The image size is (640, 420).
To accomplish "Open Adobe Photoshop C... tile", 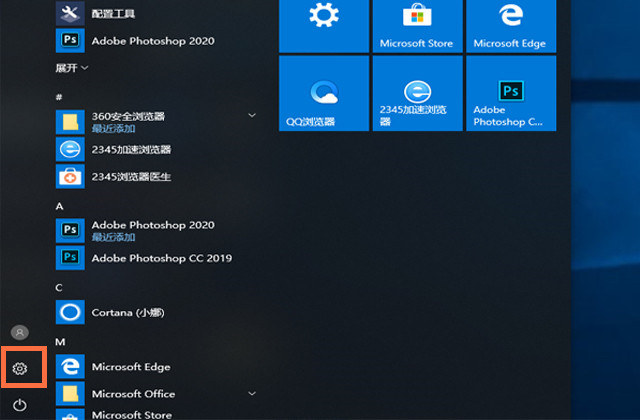I will coord(511,93).
